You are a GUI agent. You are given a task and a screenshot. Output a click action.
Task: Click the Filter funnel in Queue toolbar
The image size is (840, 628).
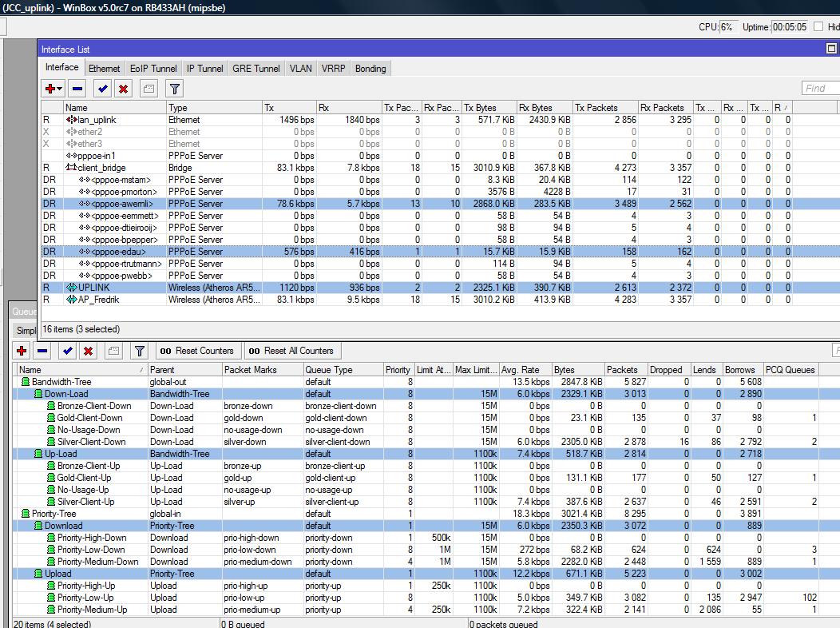coord(139,351)
